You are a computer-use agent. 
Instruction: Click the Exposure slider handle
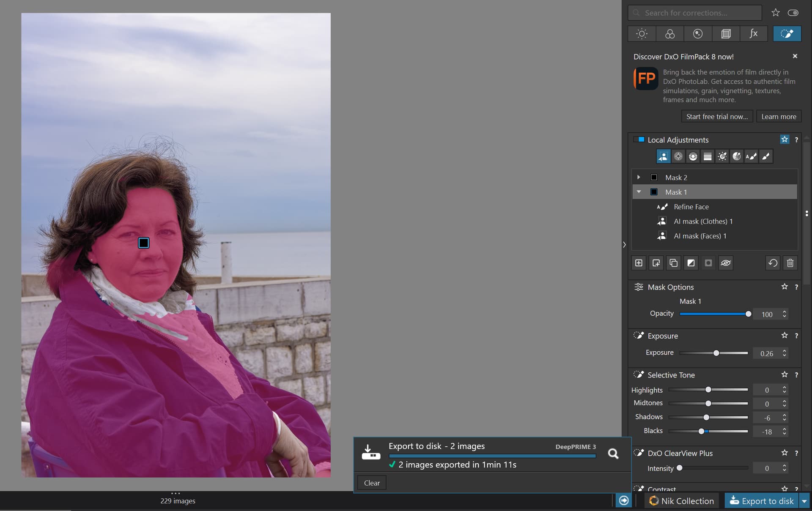click(x=716, y=353)
